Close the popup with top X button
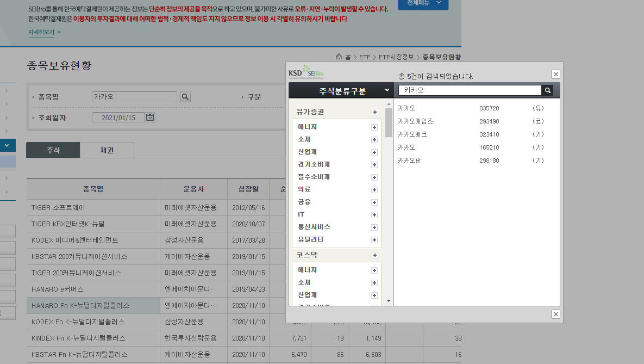This screenshot has width=644, height=364. 556,75
